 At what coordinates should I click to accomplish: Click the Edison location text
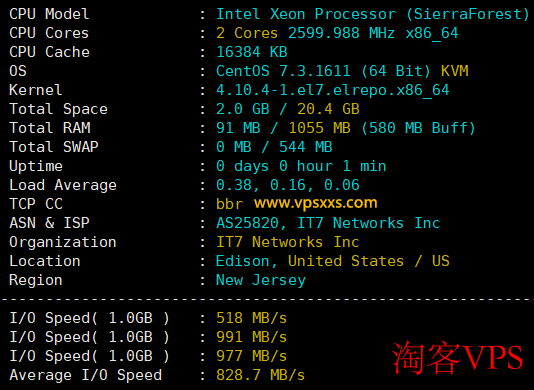point(243,261)
